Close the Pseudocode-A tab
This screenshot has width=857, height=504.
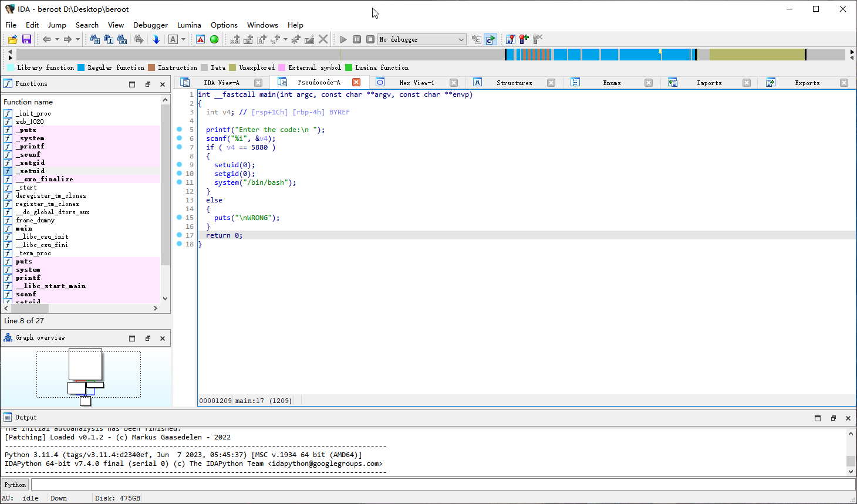pyautogui.click(x=356, y=82)
